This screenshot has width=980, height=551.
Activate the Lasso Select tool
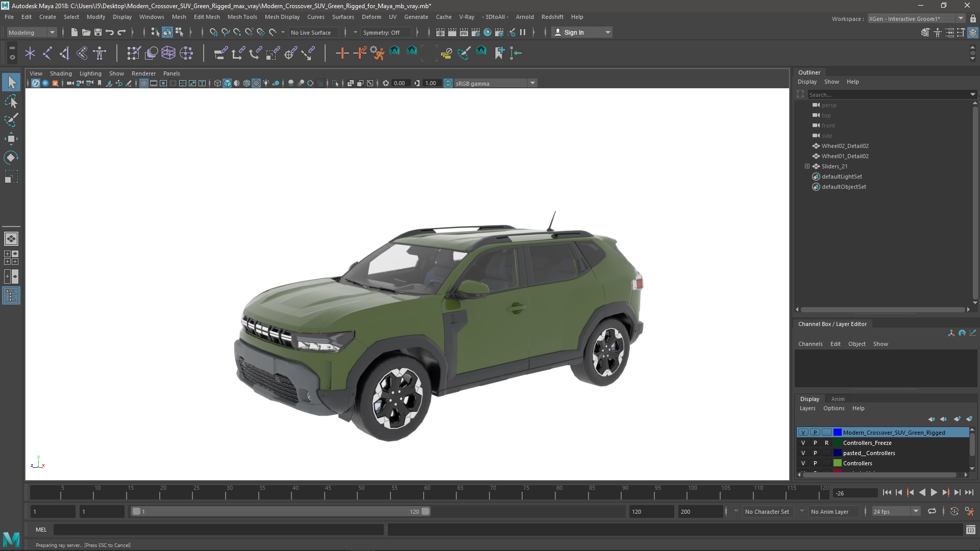(x=11, y=102)
